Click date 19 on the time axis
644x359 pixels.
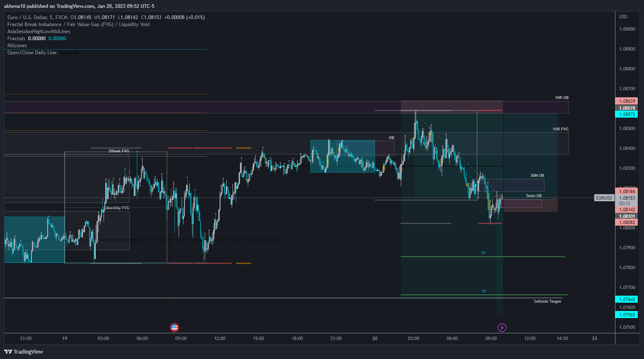[x=65, y=338]
